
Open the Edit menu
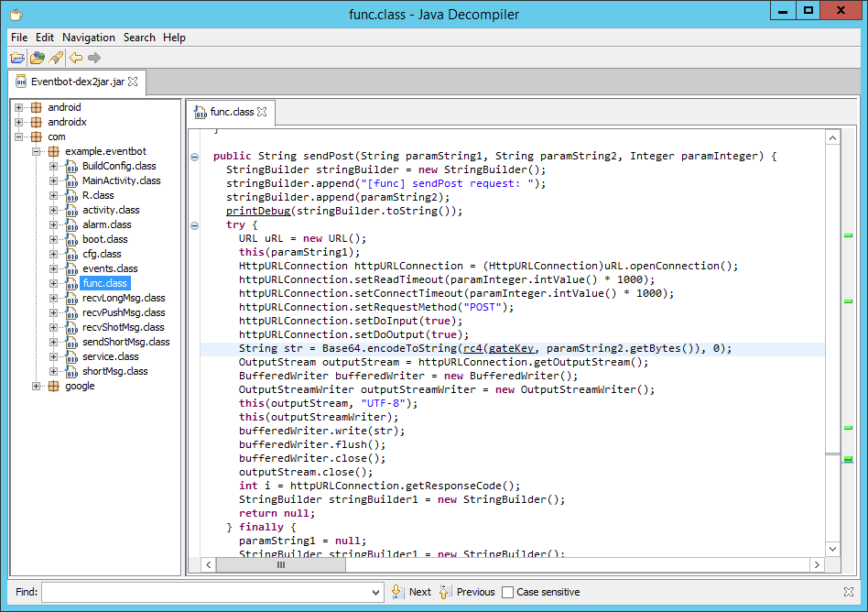tap(45, 38)
